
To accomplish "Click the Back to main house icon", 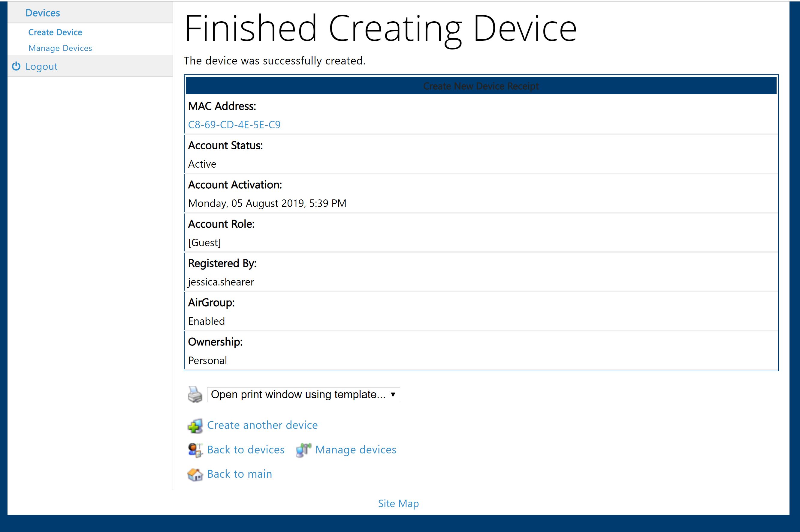I will coord(195,474).
